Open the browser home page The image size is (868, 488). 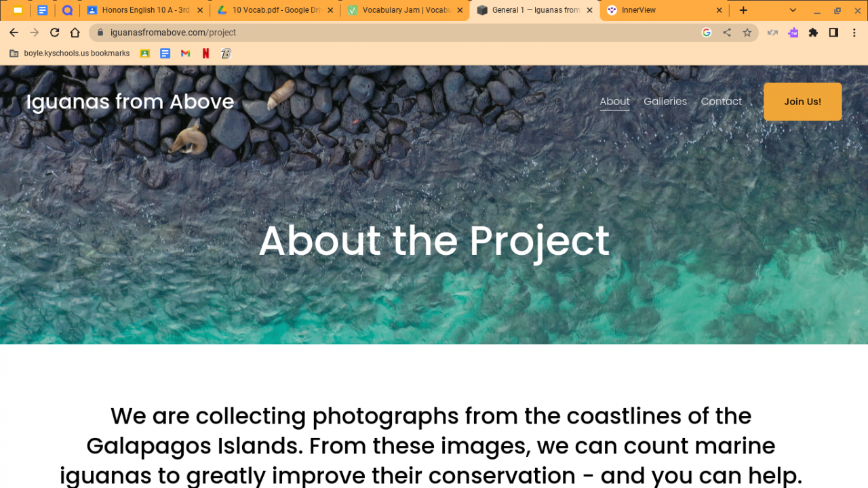pyautogui.click(x=75, y=33)
